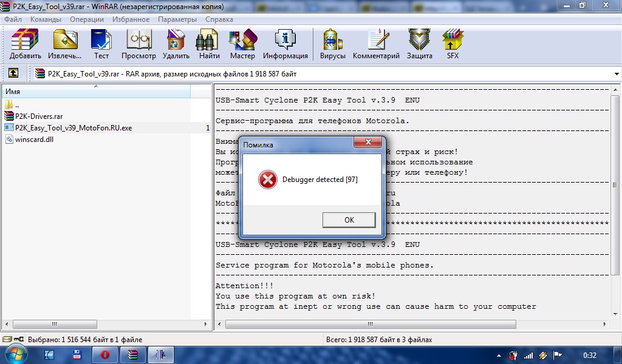The height and width of the screenshot is (364, 622).
Task: Click comment pane scroll up arrow
Action: pos(615,89)
